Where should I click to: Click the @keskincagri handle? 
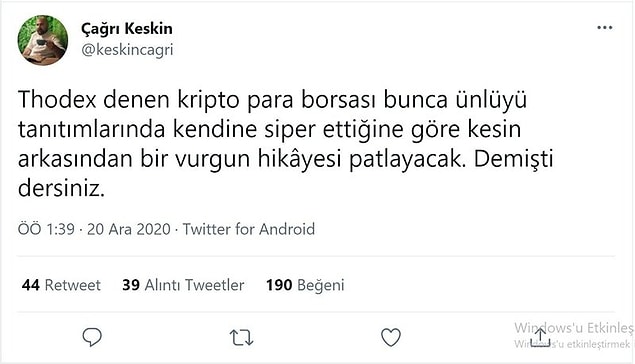point(127,50)
